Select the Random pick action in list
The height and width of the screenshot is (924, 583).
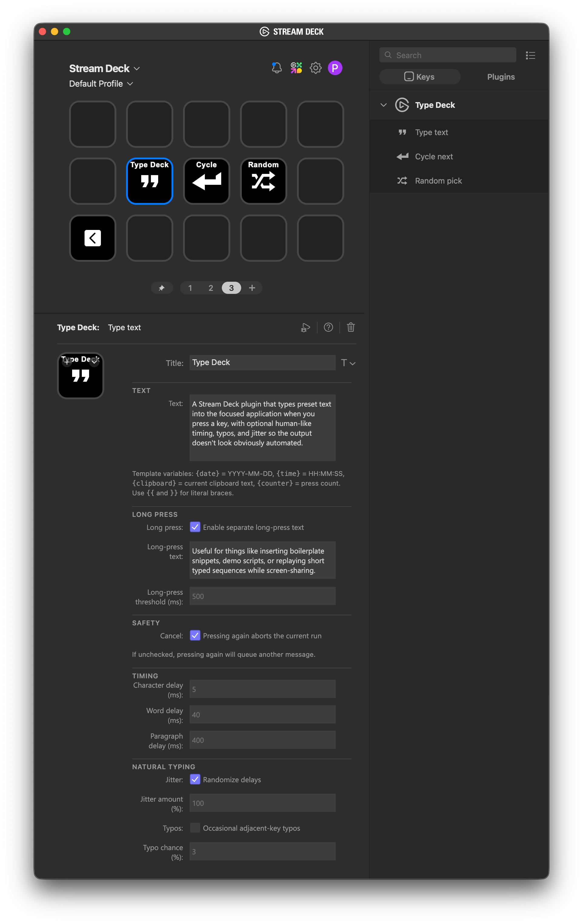[x=459, y=180]
